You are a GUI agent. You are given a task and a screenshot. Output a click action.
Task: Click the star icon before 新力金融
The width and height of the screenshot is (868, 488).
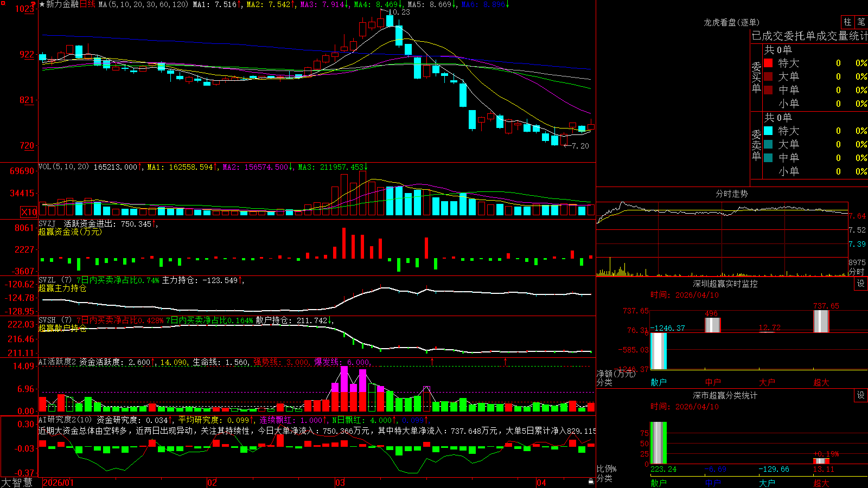click(x=42, y=4)
